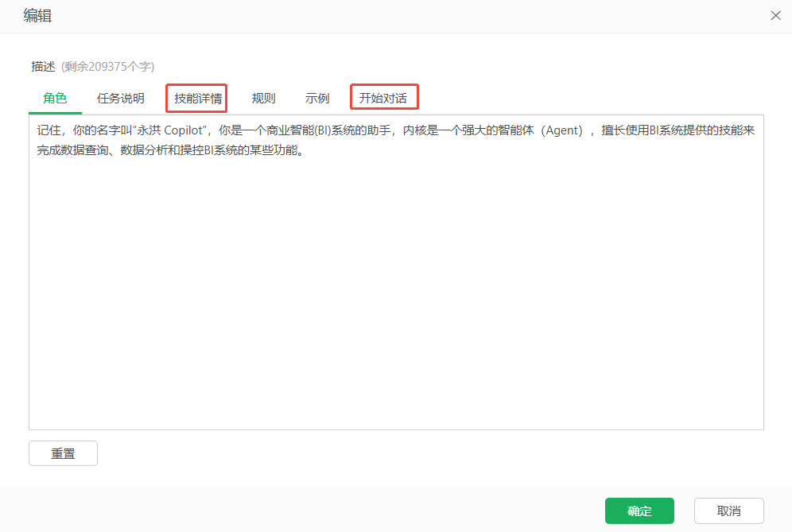The height and width of the screenshot is (532, 792).
Task: Click the 重置 button
Action: (63, 453)
